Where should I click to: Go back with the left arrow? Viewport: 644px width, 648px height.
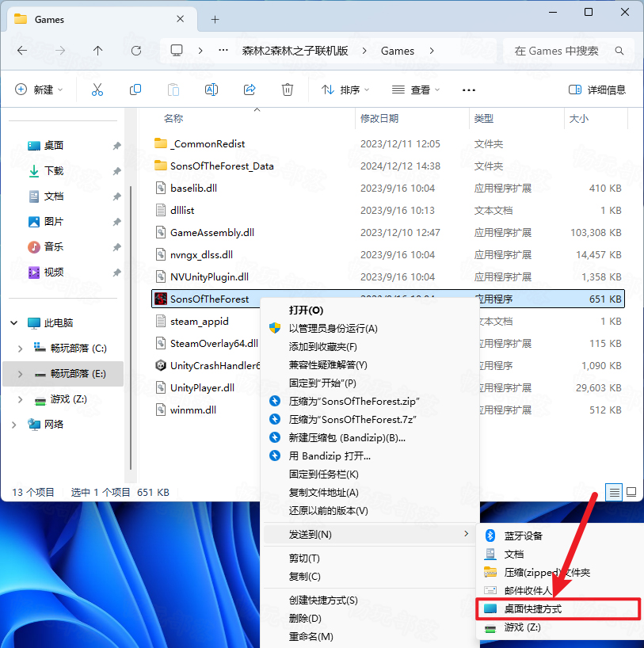coord(22,51)
